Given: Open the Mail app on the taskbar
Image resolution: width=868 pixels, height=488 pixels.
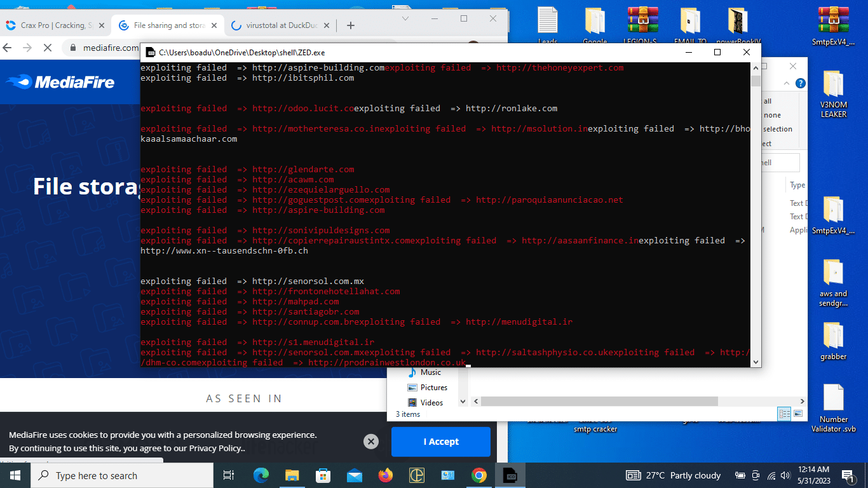Looking at the screenshot, I should (x=355, y=475).
